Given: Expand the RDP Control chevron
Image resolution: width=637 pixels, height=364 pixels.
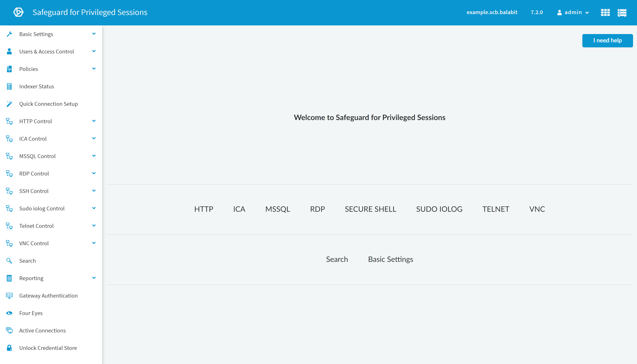Looking at the screenshot, I should [94, 173].
